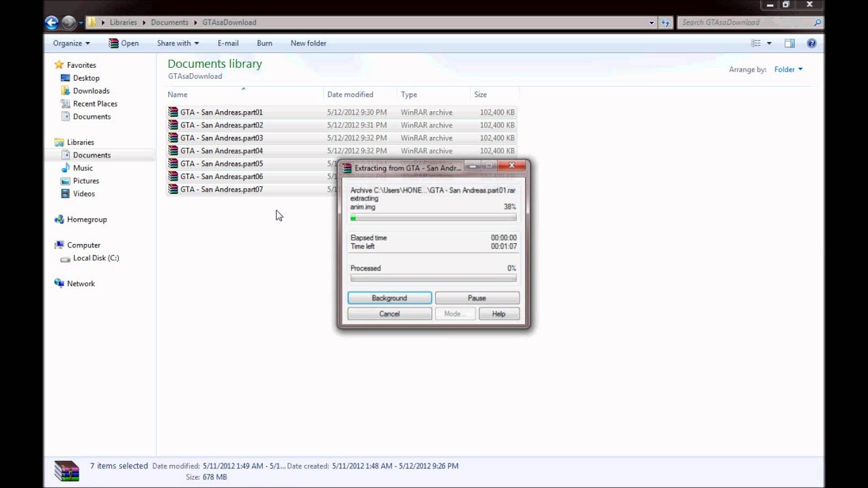The width and height of the screenshot is (868, 488).
Task: Click the WinRAR icon for part01 archive
Action: [x=173, y=113]
